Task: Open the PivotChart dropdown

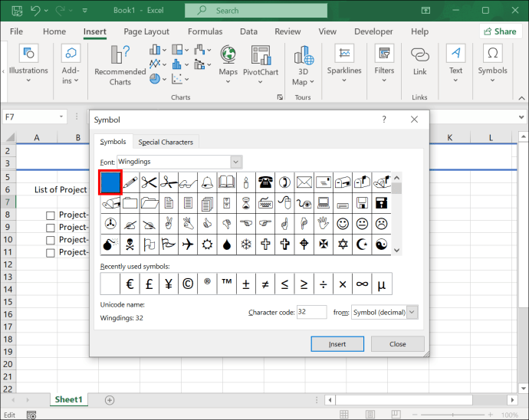Action: click(261, 82)
